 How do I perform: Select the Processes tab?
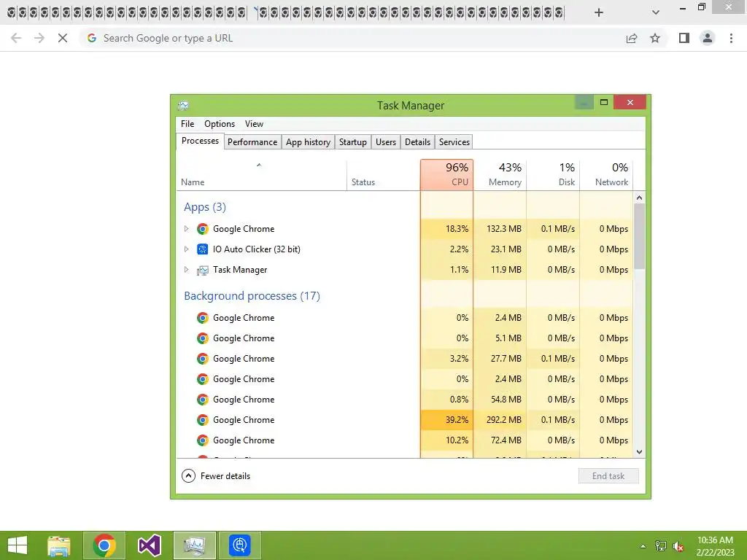(x=200, y=141)
